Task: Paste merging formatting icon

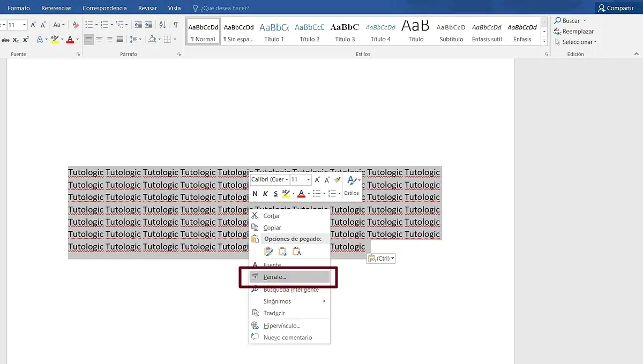Action: tap(282, 251)
